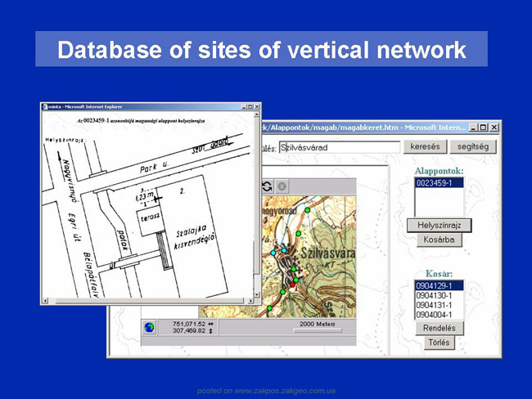Click the grey stop icon in map toolbar

click(282, 186)
